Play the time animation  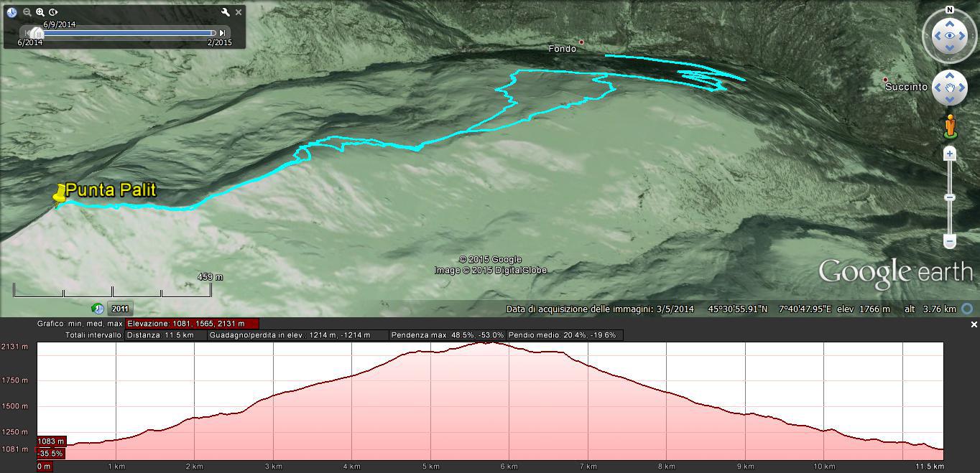pyautogui.click(x=53, y=12)
